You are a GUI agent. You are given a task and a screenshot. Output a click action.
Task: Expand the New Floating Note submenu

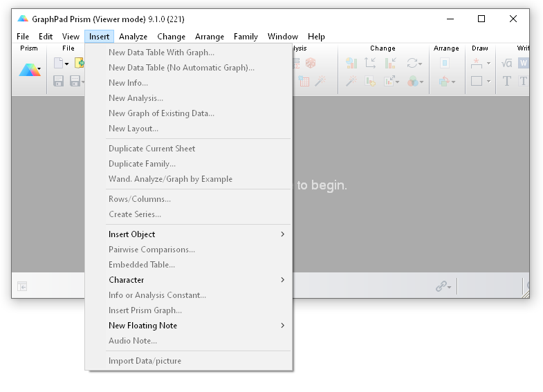click(283, 326)
